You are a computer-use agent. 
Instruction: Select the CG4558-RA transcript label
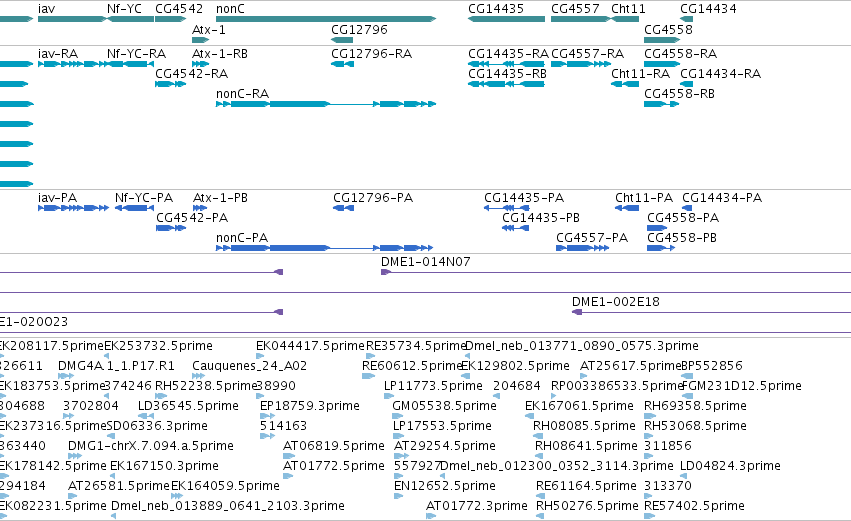(681, 54)
